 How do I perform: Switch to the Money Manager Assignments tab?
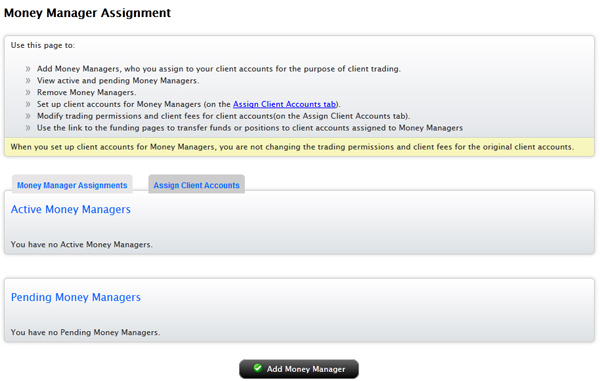pos(72,185)
